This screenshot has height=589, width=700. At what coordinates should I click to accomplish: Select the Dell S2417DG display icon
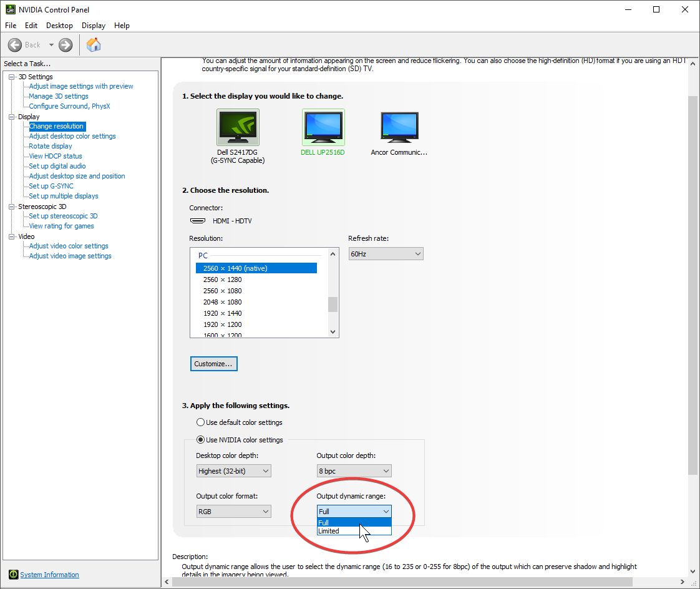[x=238, y=127]
